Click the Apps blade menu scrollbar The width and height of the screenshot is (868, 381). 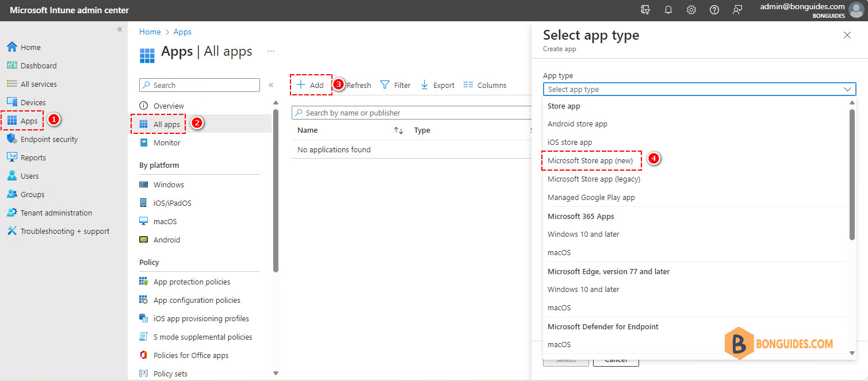click(x=276, y=190)
